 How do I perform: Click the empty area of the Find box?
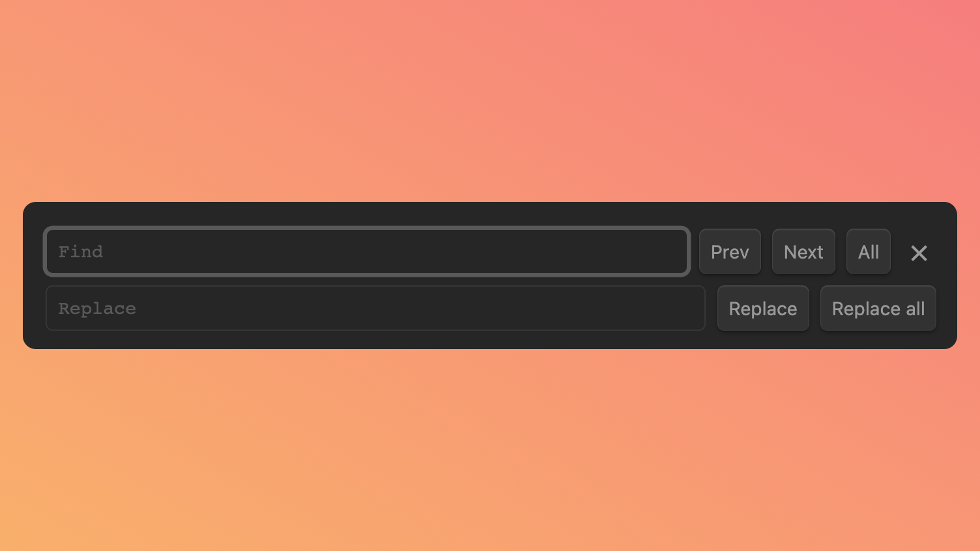coord(391,251)
